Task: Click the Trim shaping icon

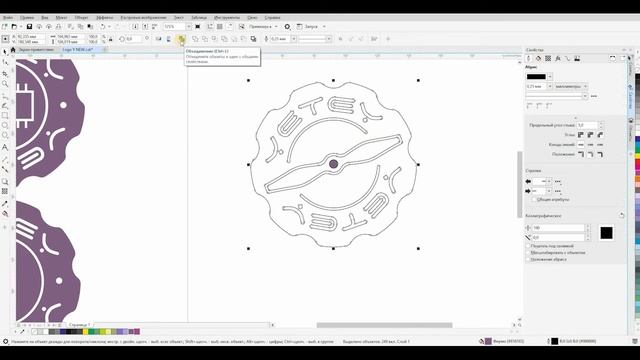Action: pyautogui.click(x=205, y=39)
